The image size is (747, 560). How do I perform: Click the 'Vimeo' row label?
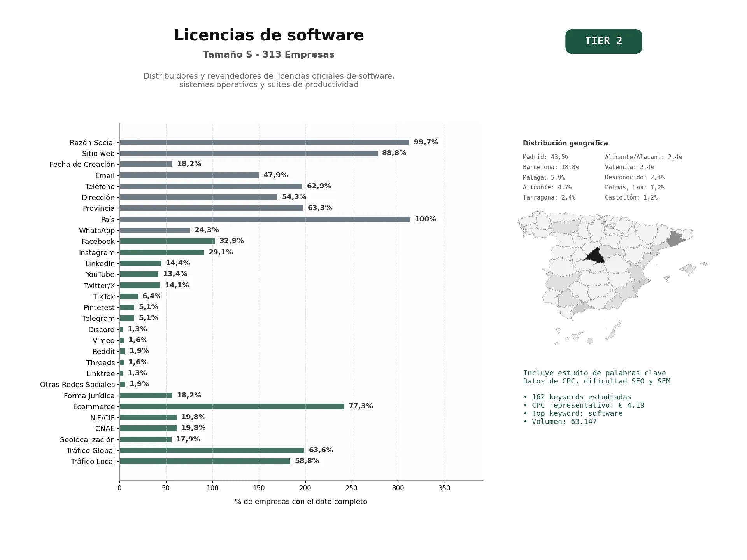(103, 341)
